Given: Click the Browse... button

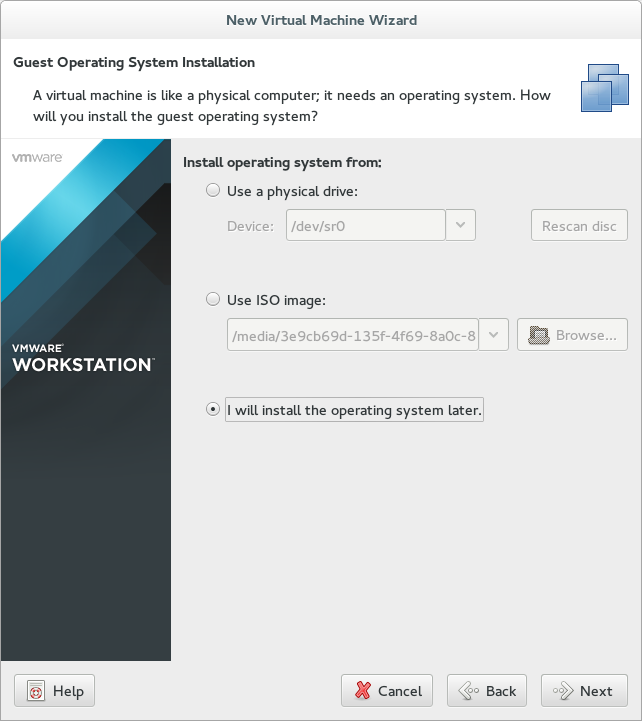Looking at the screenshot, I should [x=572, y=335].
